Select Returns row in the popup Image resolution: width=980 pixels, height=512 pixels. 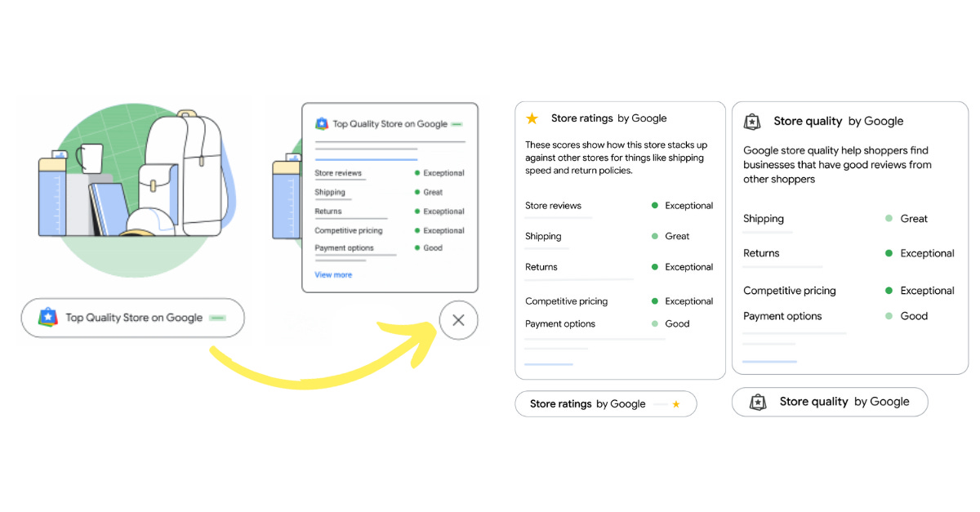pyautogui.click(x=390, y=211)
